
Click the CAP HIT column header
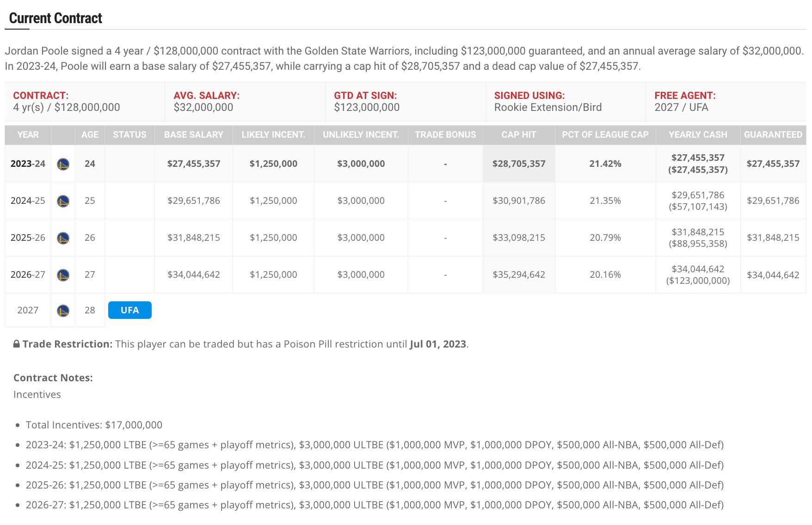[518, 134]
